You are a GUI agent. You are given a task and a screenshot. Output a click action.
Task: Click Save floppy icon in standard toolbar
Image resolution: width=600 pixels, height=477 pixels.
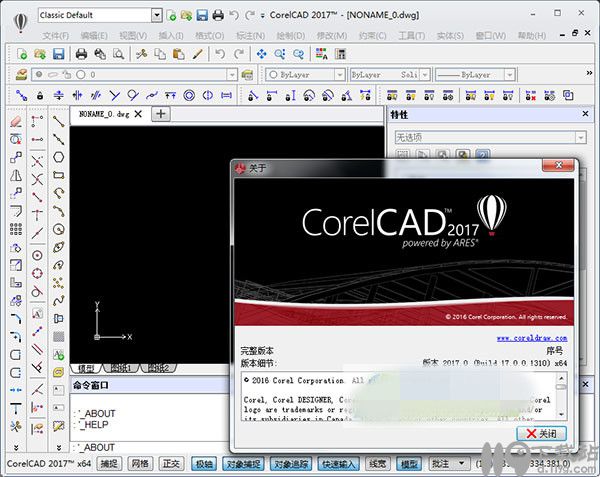click(59, 54)
